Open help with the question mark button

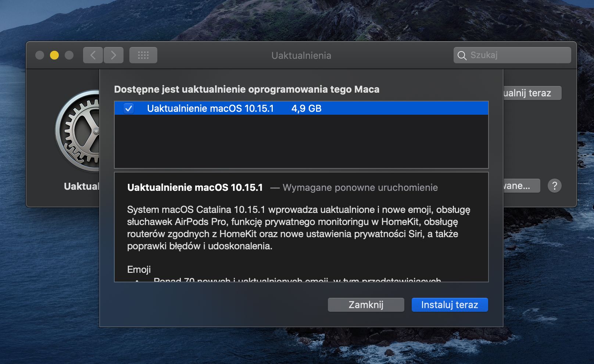555,186
